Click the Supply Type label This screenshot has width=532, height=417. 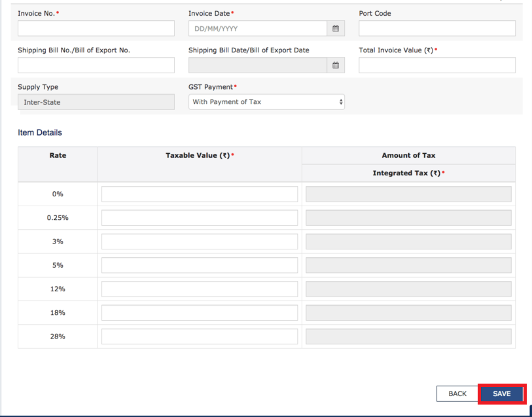[38, 87]
